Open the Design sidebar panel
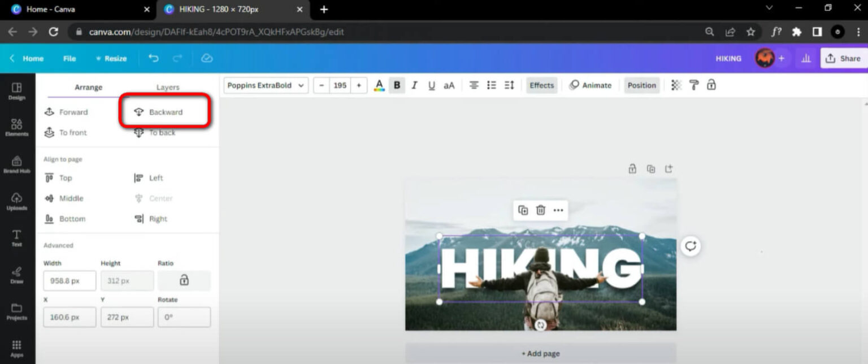The height and width of the screenshot is (364, 868). (x=17, y=91)
